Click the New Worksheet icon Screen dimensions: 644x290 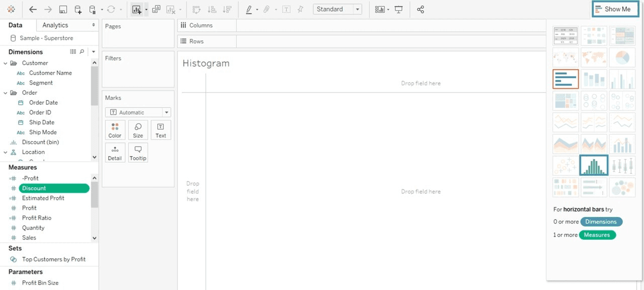(136, 10)
